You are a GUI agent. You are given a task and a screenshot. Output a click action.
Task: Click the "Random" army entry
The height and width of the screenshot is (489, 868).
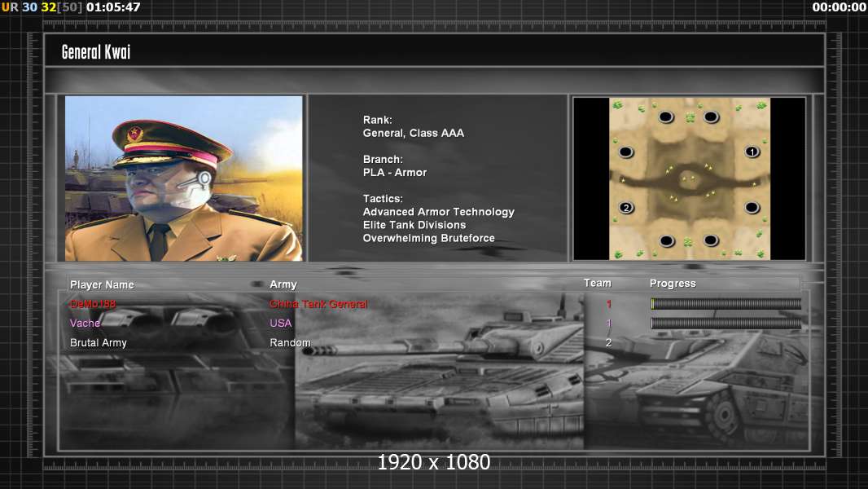[x=290, y=343]
